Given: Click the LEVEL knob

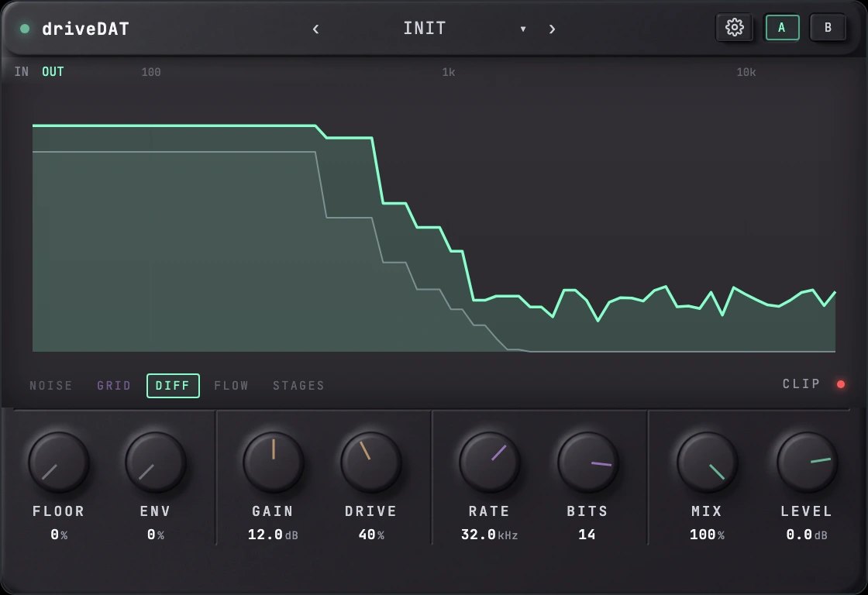Looking at the screenshot, I should pos(807,463).
